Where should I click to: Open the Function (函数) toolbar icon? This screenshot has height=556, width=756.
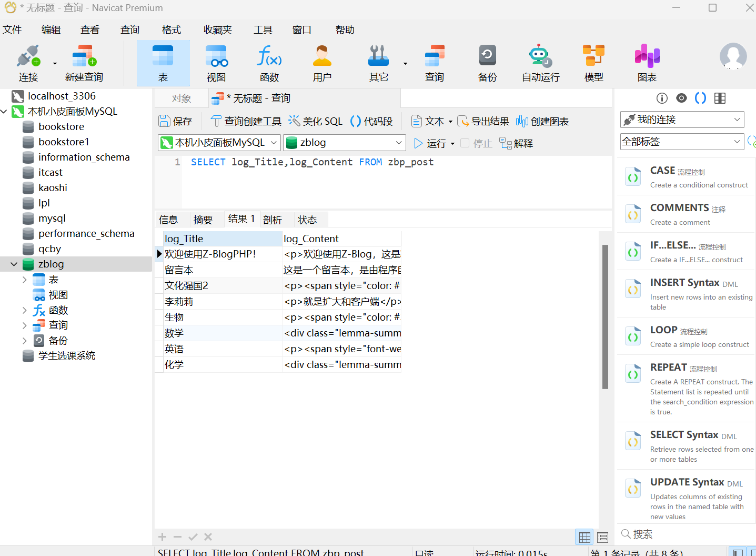[x=269, y=63]
